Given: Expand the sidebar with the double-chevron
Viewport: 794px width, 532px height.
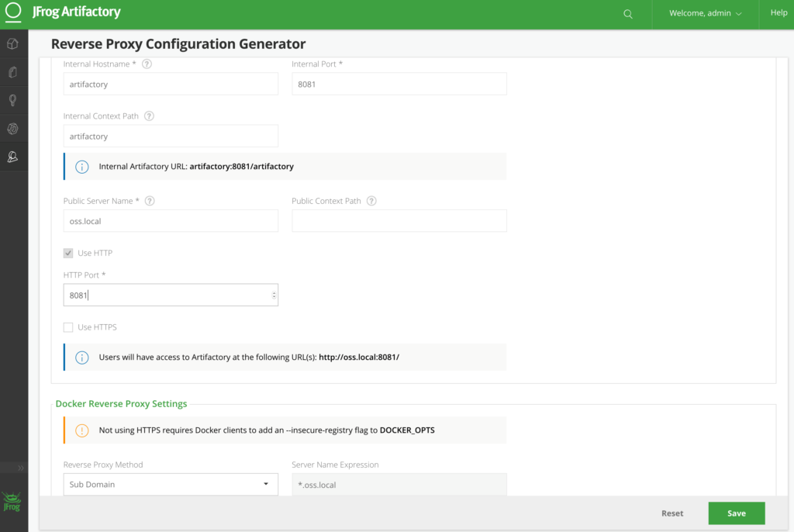Looking at the screenshot, I should pos(21,468).
